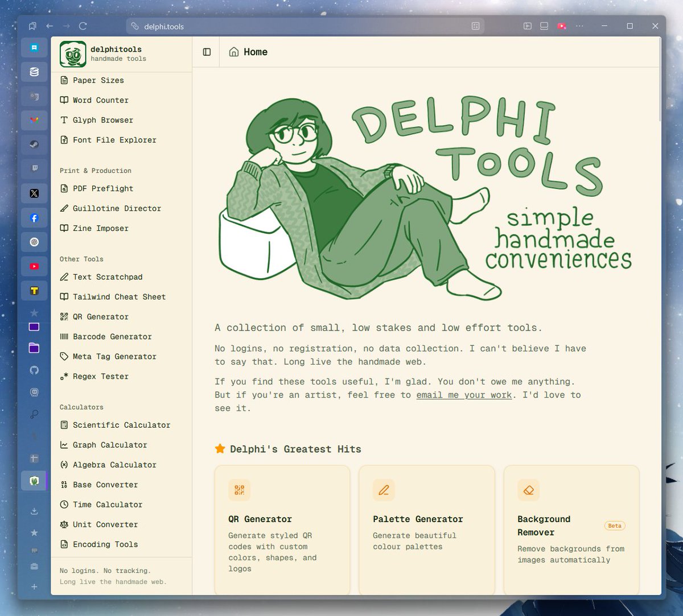Image resolution: width=683 pixels, height=616 pixels.
Task: Add a new tab with plus icon
Action: click(x=34, y=586)
